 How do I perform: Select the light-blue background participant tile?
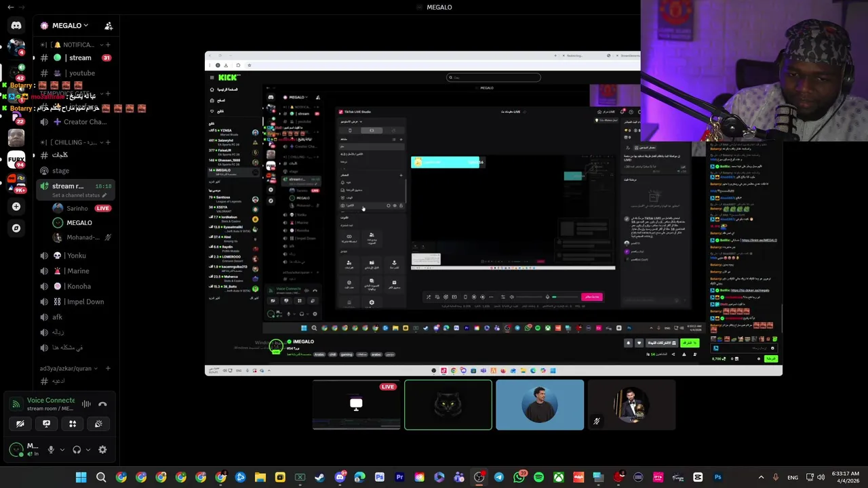540,405
